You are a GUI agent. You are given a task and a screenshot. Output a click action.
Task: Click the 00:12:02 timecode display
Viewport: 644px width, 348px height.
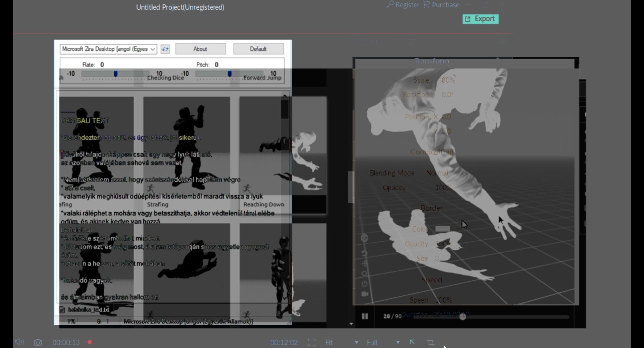pos(284,342)
